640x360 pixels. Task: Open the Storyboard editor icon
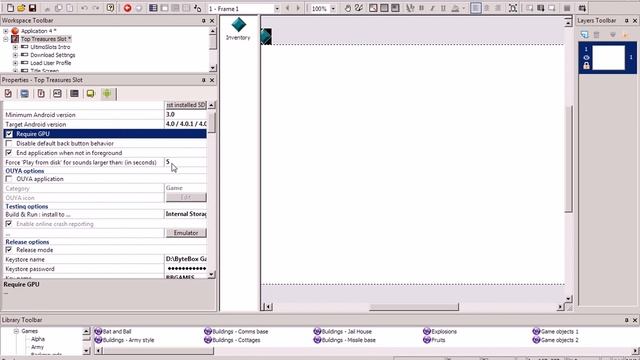coord(153,8)
